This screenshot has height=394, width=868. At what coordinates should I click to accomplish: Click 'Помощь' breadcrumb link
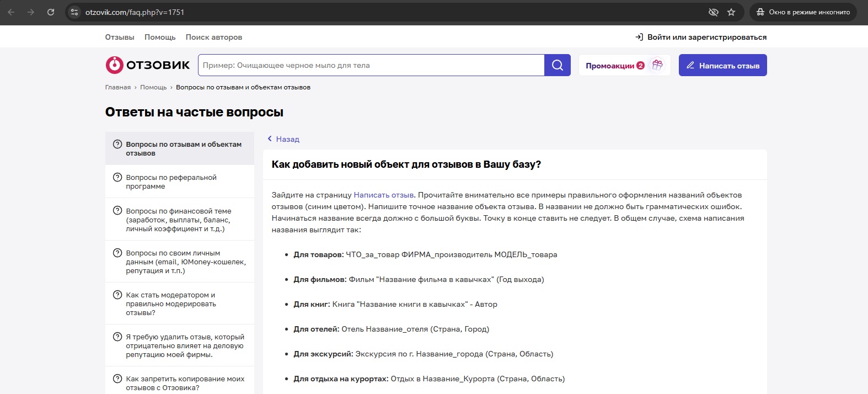(x=153, y=87)
